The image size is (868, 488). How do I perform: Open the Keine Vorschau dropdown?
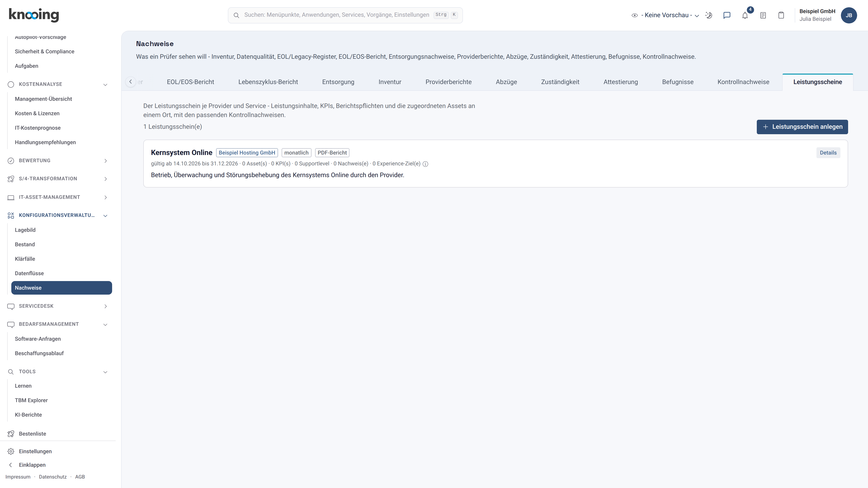click(670, 15)
